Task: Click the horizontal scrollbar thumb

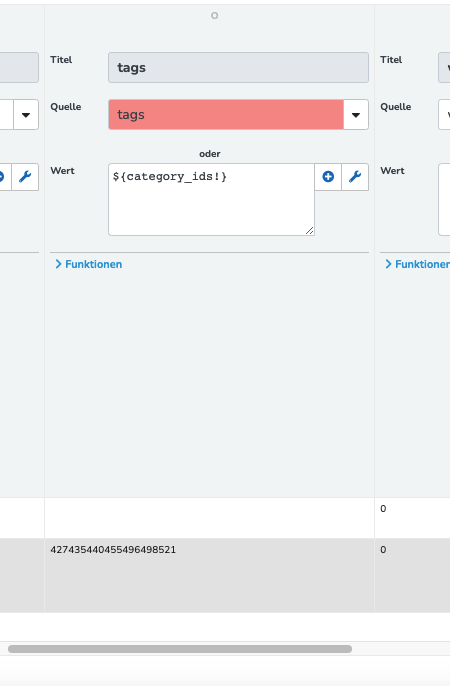Action: 180,649
